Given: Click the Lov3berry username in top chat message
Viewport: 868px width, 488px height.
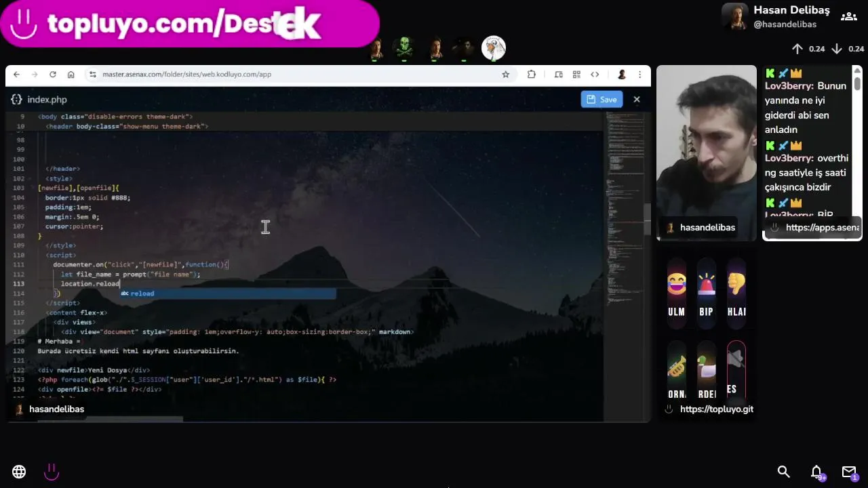Looking at the screenshot, I should pos(789,86).
